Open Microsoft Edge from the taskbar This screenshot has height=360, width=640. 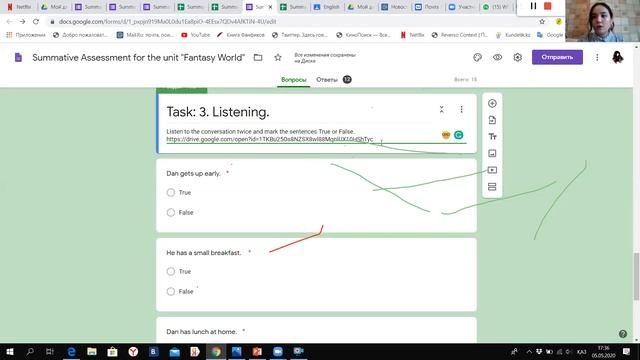pyautogui.click(x=71, y=351)
